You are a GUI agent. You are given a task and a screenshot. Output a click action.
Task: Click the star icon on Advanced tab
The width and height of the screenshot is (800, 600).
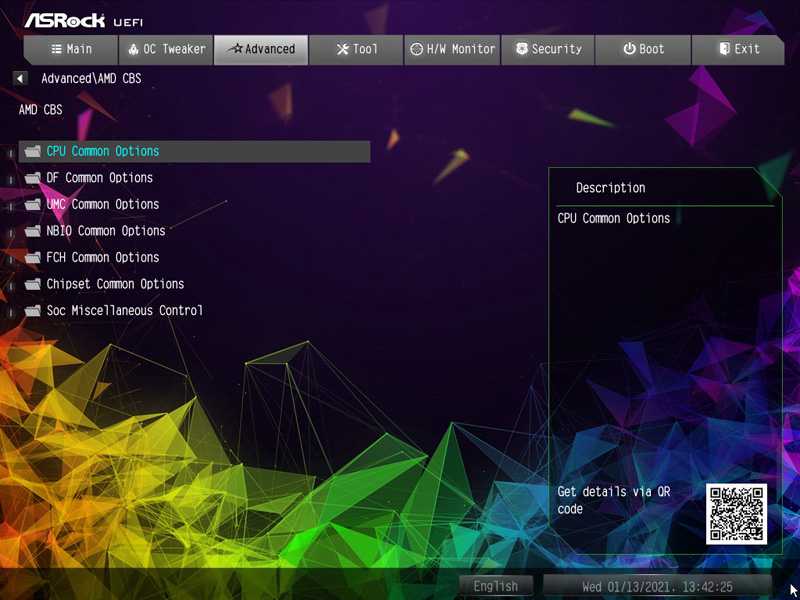click(x=236, y=49)
